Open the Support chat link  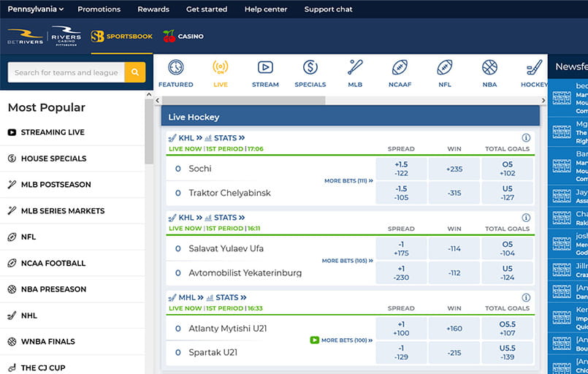[328, 9]
